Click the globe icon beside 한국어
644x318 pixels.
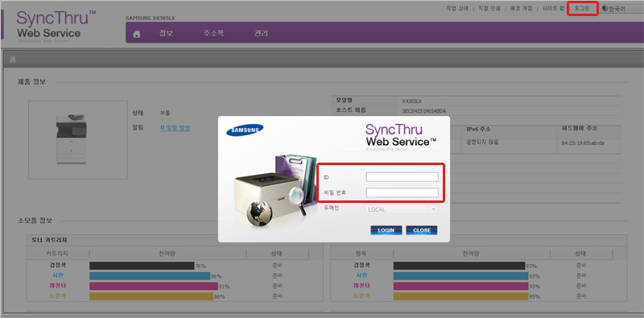[605, 8]
